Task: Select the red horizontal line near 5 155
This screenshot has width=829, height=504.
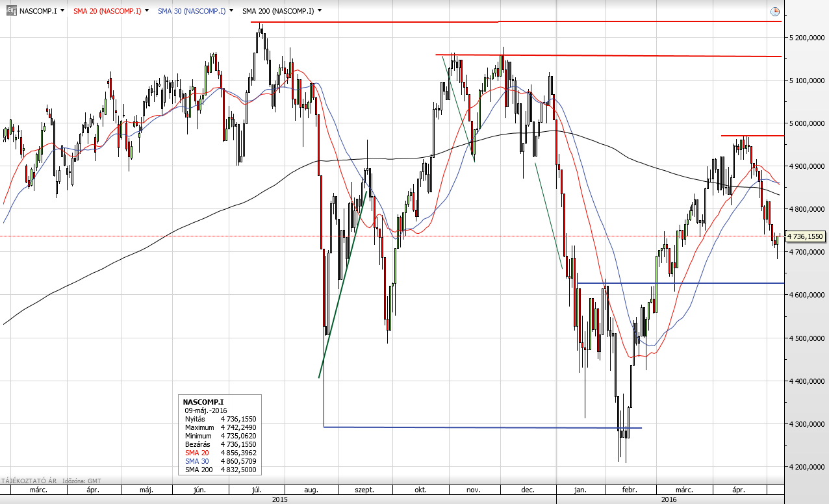Action: click(x=608, y=55)
